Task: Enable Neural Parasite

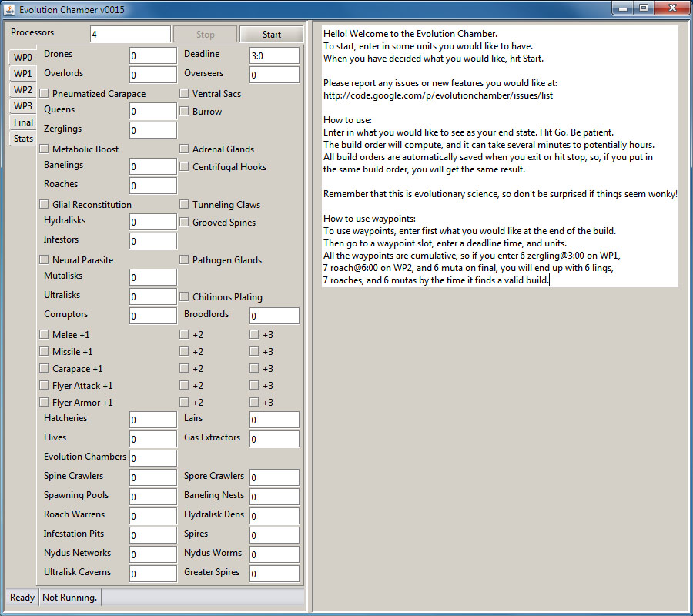Action: [44, 259]
